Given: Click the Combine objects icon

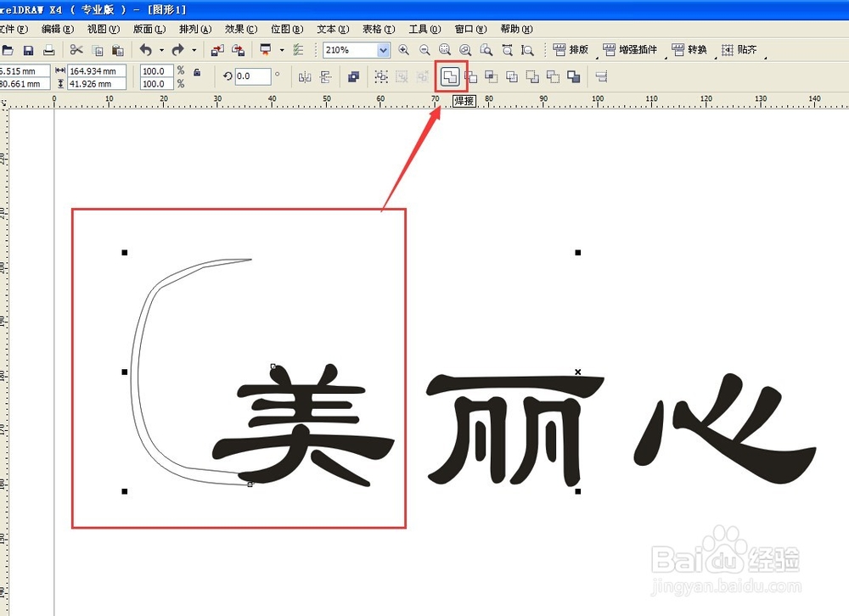Looking at the screenshot, I should (353, 77).
